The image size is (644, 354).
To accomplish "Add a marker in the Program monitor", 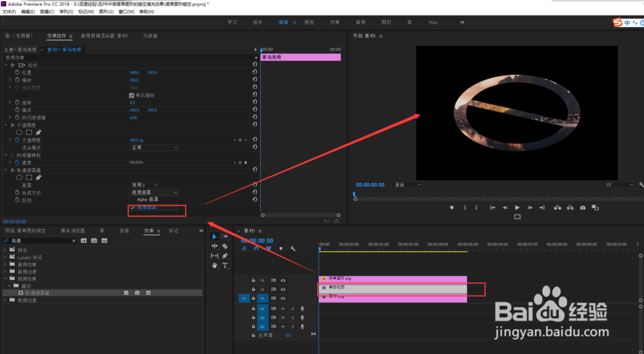I will click(x=452, y=208).
